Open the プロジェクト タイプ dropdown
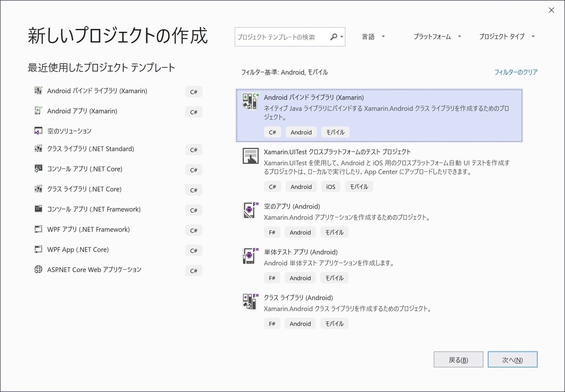 point(506,36)
